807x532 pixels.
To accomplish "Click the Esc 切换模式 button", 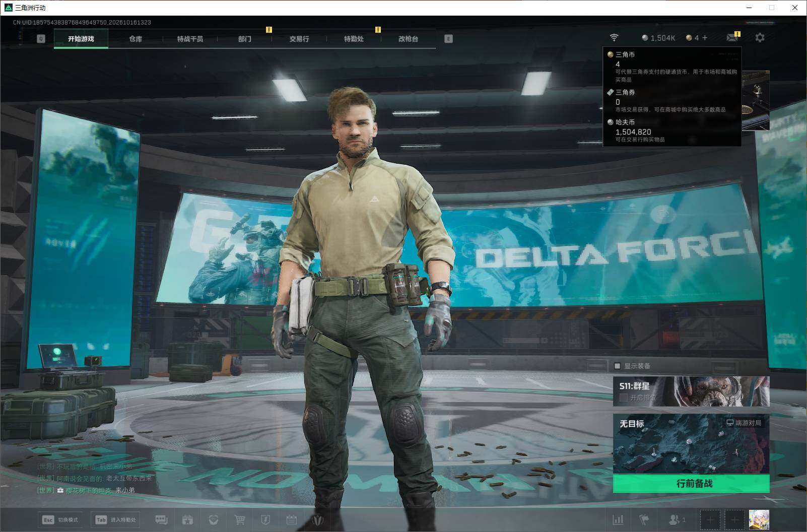I will (x=60, y=519).
